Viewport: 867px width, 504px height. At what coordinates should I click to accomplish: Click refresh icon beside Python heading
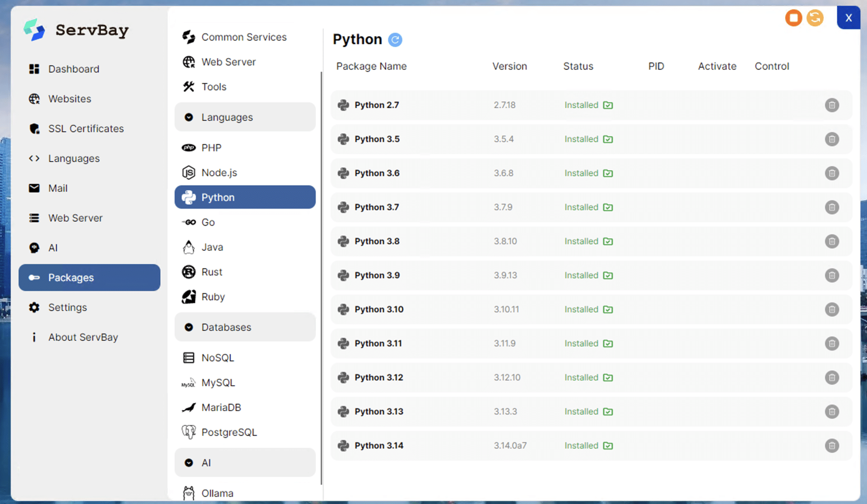[395, 40]
